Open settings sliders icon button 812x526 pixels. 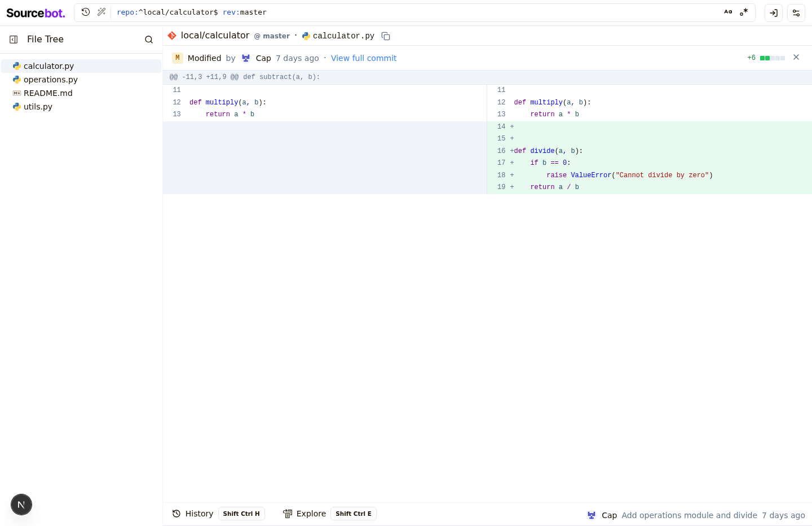click(796, 12)
